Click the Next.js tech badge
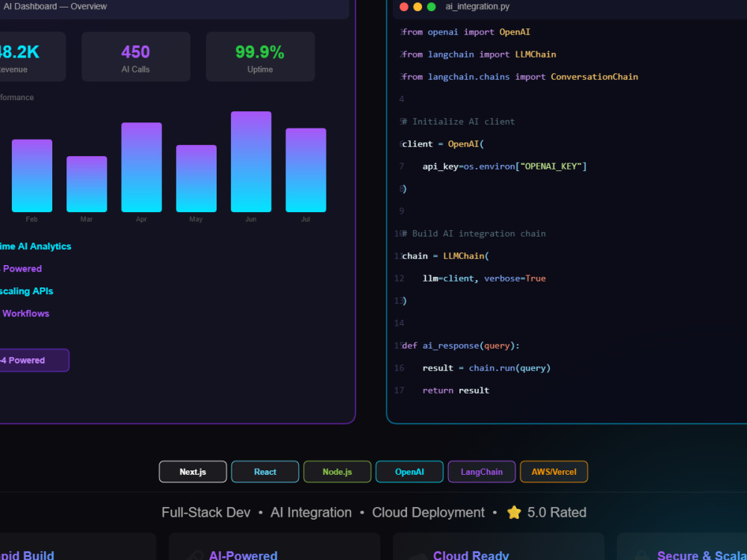Image resolution: width=747 pixels, height=560 pixels. point(193,471)
